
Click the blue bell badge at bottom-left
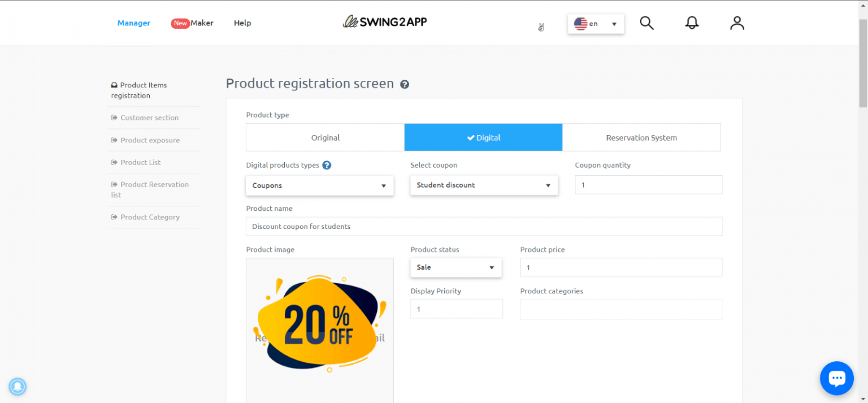pyautogui.click(x=18, y=387)
